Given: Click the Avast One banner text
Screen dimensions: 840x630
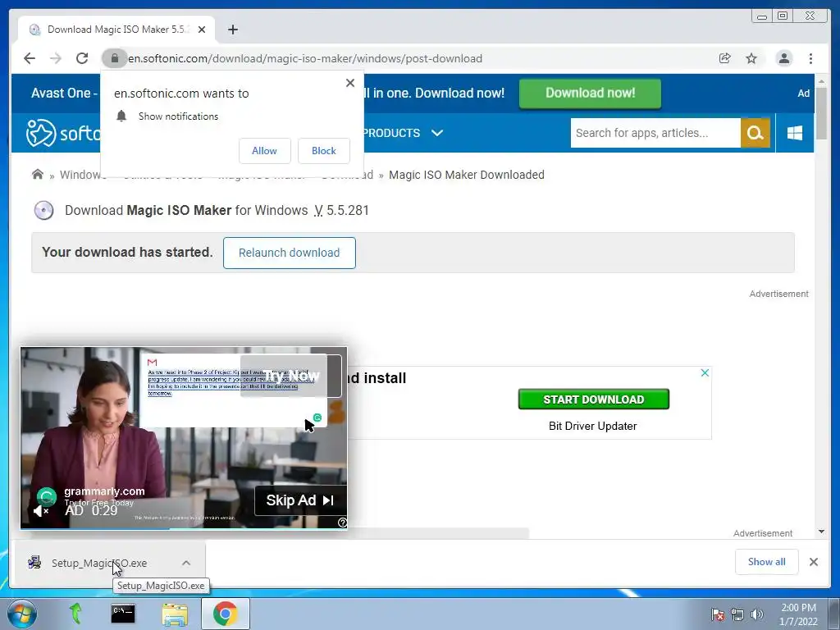Looking at the screenshot, I should (64, 94).
